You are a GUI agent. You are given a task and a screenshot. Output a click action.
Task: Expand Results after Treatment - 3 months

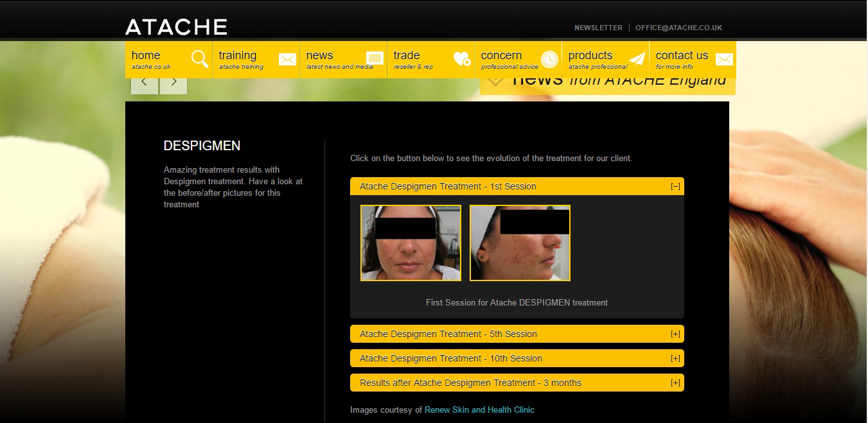[517, 383]
